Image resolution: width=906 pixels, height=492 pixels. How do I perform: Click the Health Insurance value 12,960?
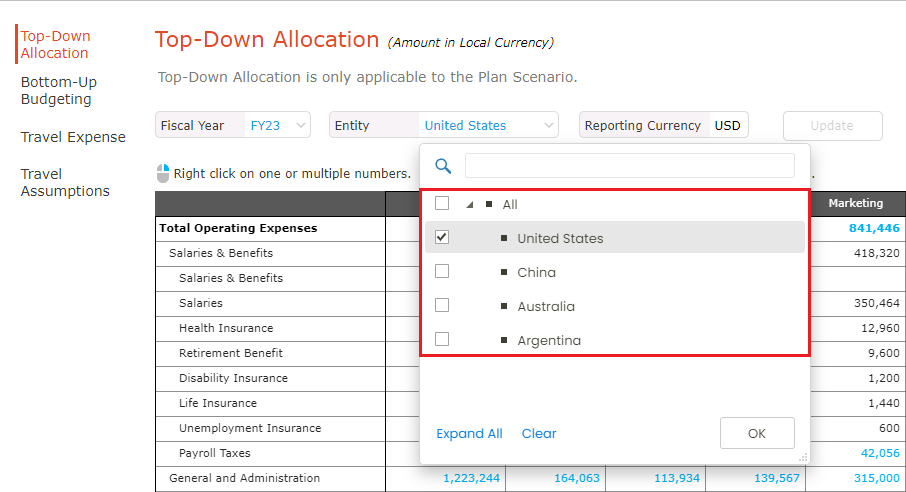tap(880, 328)
